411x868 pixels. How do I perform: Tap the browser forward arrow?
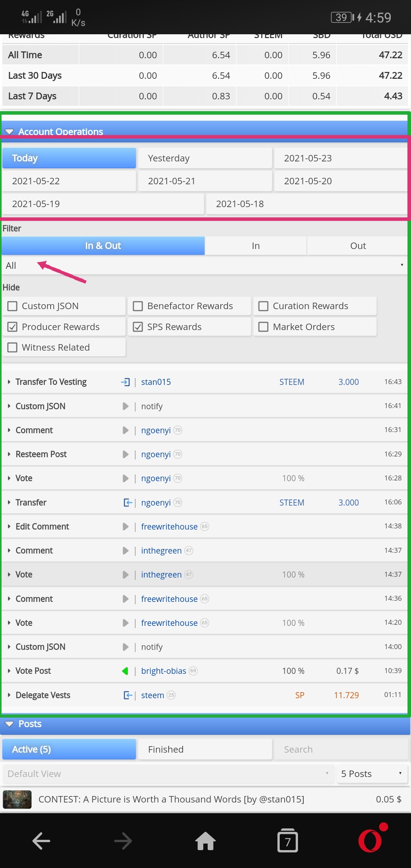click(123, 841)
